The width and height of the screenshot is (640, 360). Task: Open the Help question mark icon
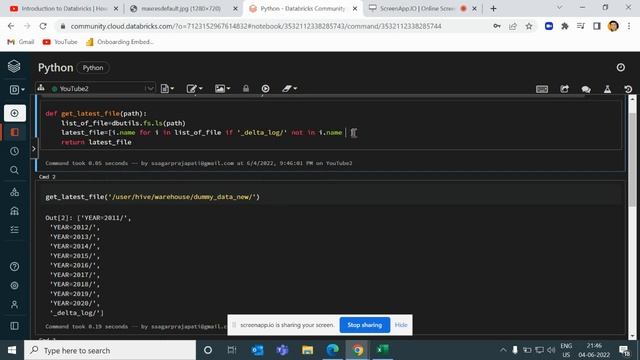tap(15, 267)
